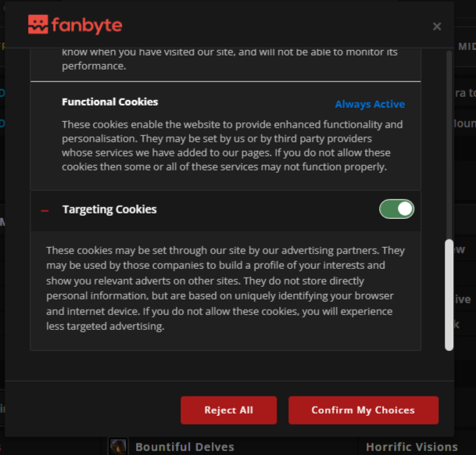
Task: Click the dialog's vertical scrollbar thumb
Action: [x=449, y=294]
